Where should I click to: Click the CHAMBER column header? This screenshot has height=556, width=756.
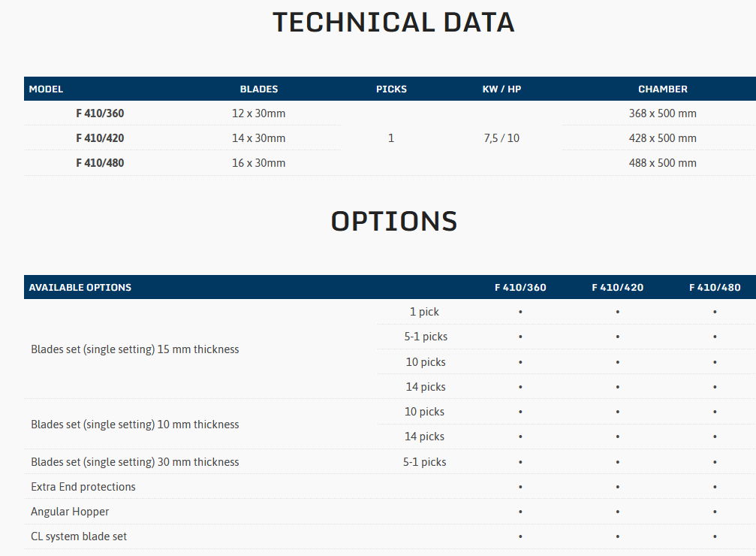point(662,89)
